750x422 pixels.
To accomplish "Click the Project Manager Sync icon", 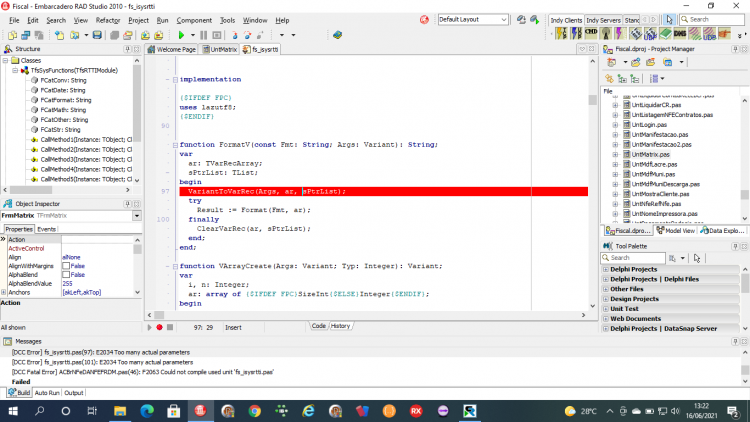I will [609, 78].
